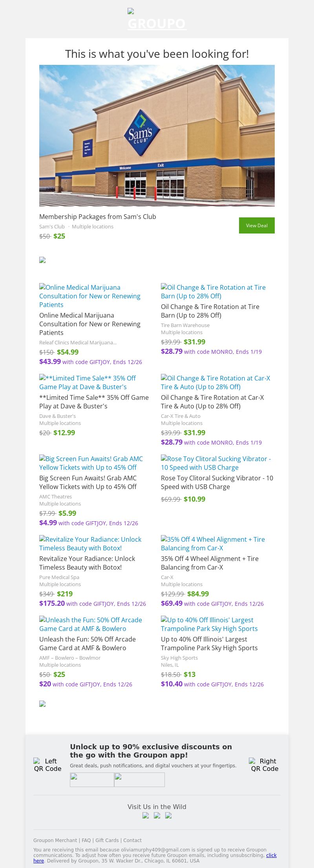Open Botox Revitalize Your Radiance deal
This screenshot has height=868, width=314.
[87, 563]
